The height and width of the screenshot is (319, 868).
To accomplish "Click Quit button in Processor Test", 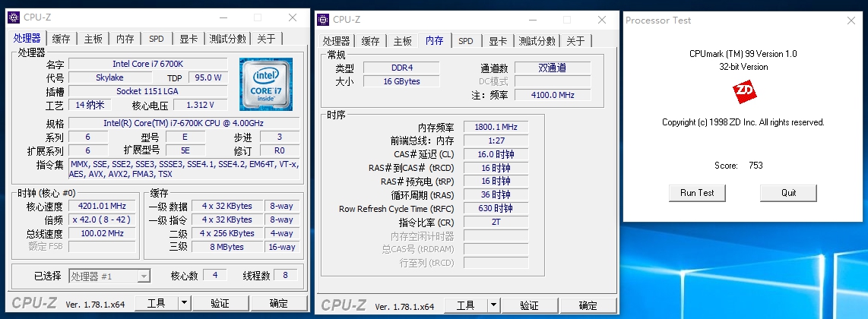I will pos(788,193).
